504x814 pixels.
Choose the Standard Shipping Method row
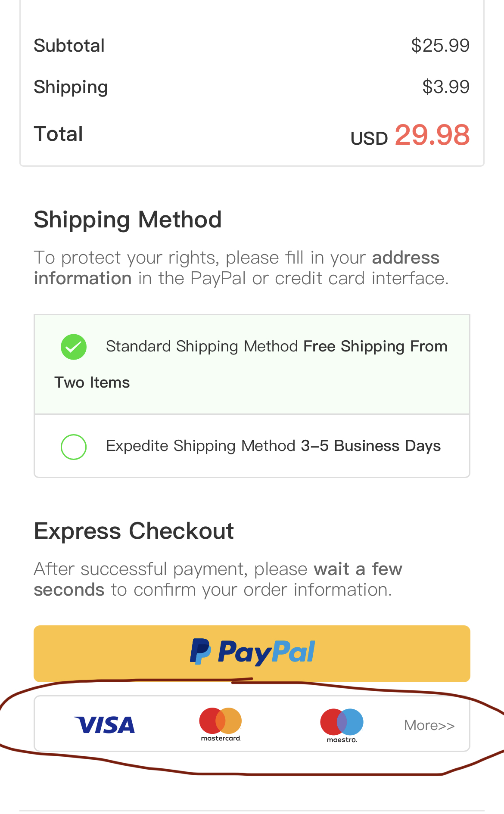252,364
